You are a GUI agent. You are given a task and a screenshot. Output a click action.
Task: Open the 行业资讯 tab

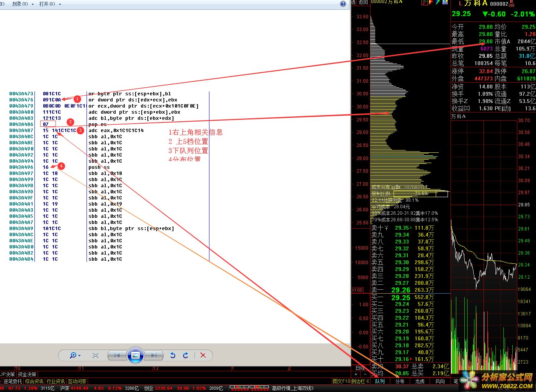(x=56, y=381)
